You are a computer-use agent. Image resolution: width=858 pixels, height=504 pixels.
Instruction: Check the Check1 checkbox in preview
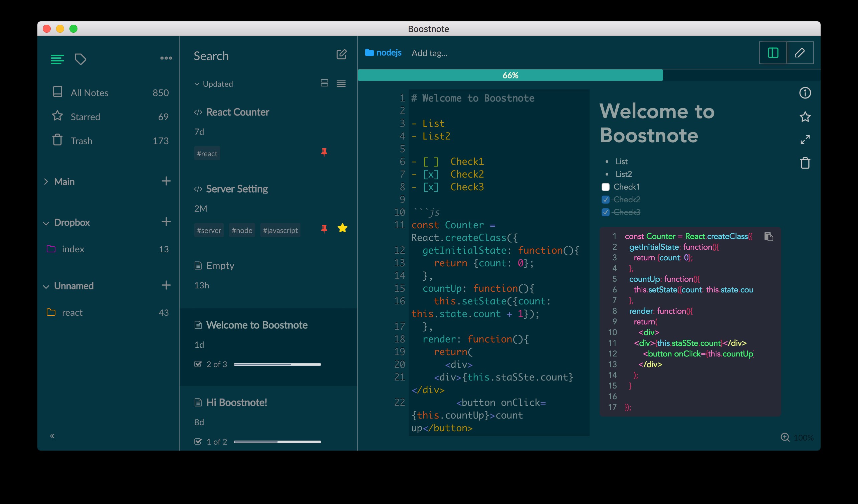(605, 187)
